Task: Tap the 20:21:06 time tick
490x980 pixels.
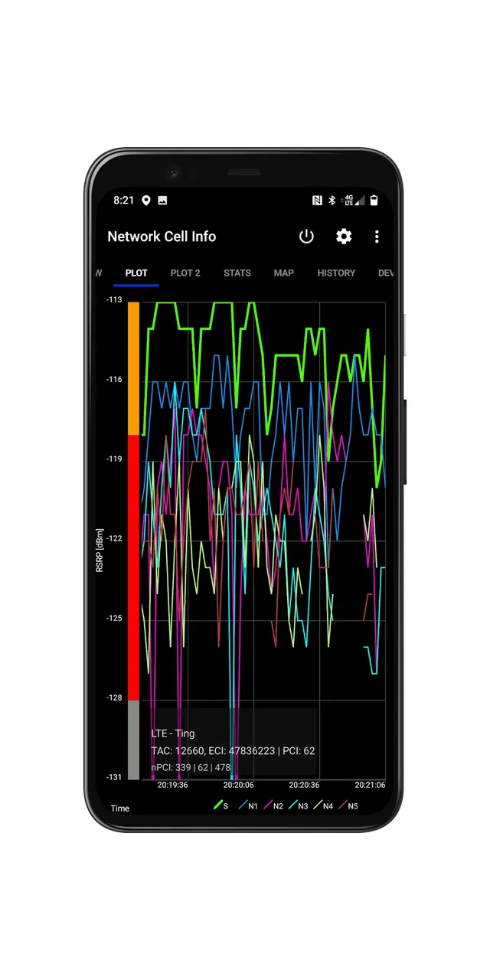Action: point(371,785)
